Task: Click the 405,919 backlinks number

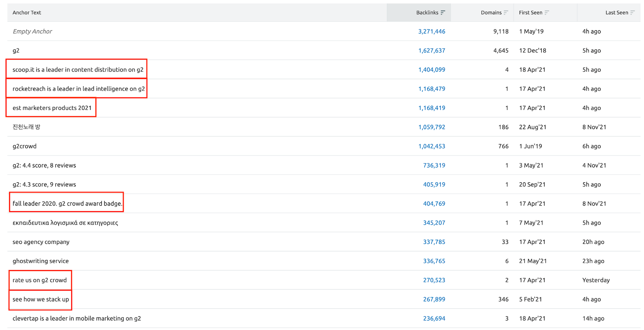Action: pyautogui.click(x=434, y=184)
